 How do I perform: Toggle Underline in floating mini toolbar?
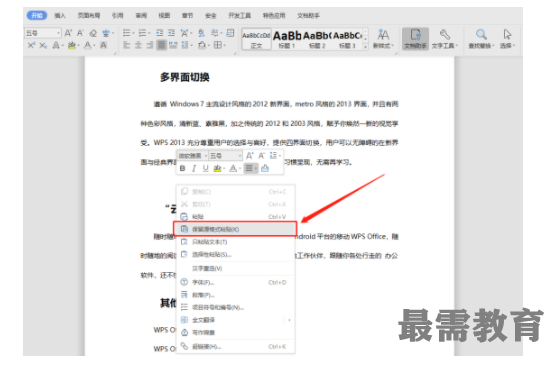coord(206,168)
